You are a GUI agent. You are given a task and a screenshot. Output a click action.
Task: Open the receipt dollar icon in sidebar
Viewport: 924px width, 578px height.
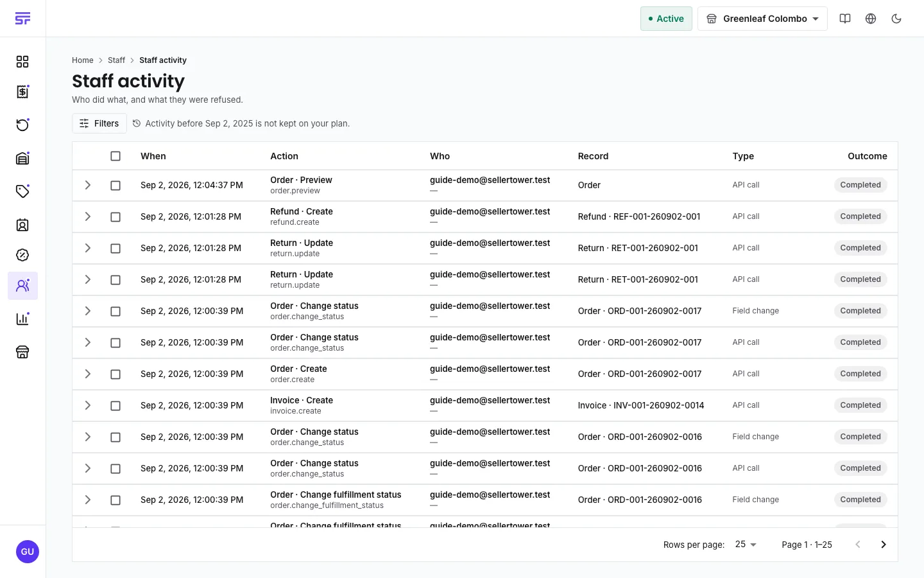coord(22,92)
